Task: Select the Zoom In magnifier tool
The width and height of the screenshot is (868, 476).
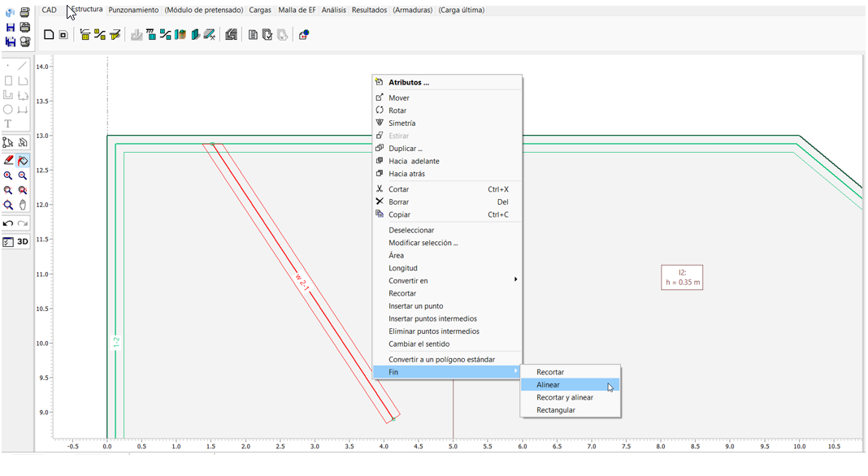Action: point(9,175)
